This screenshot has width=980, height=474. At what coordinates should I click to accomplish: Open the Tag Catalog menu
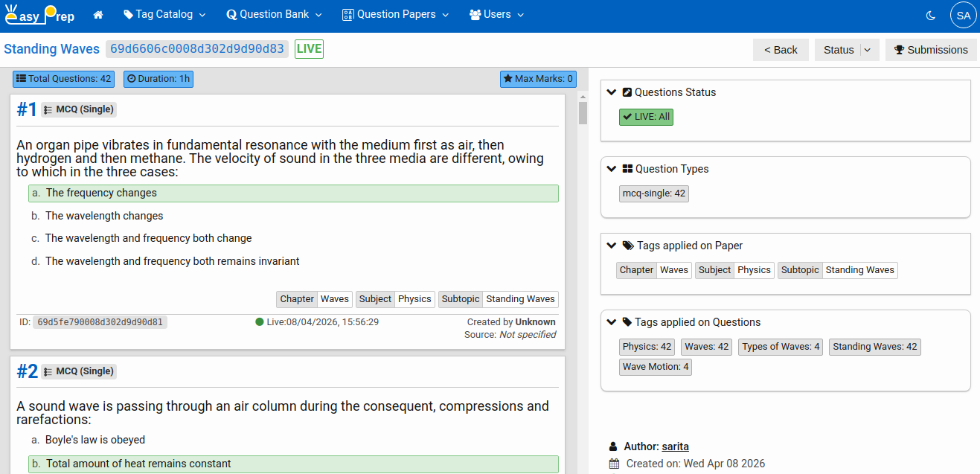[164, 15]
